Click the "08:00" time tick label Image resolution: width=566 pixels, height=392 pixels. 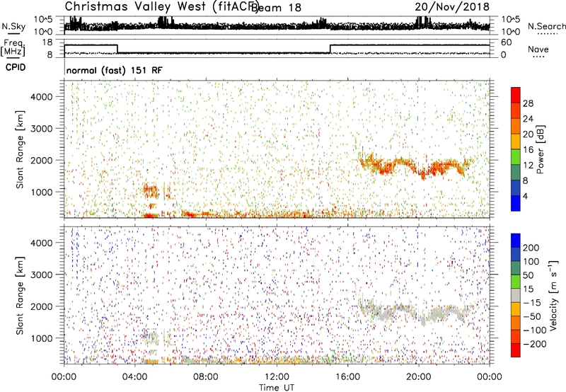pyautogui.click(x=205, y=376)
